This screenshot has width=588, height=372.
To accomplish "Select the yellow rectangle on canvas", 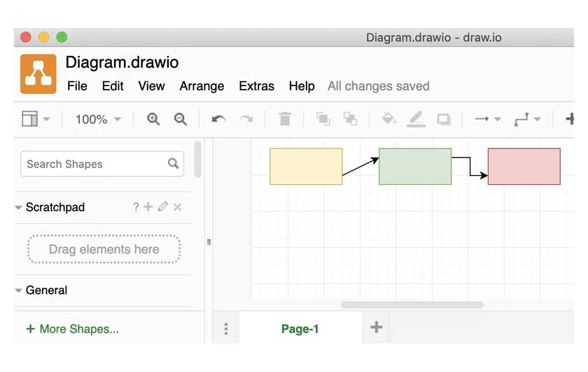I will pyautogui.click(x=306, y=166).
